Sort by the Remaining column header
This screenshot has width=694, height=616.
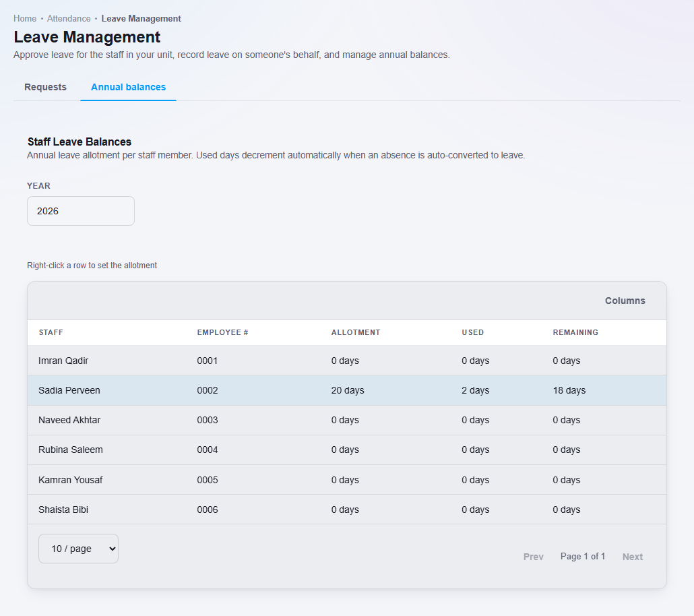click(x=575, y=332)
